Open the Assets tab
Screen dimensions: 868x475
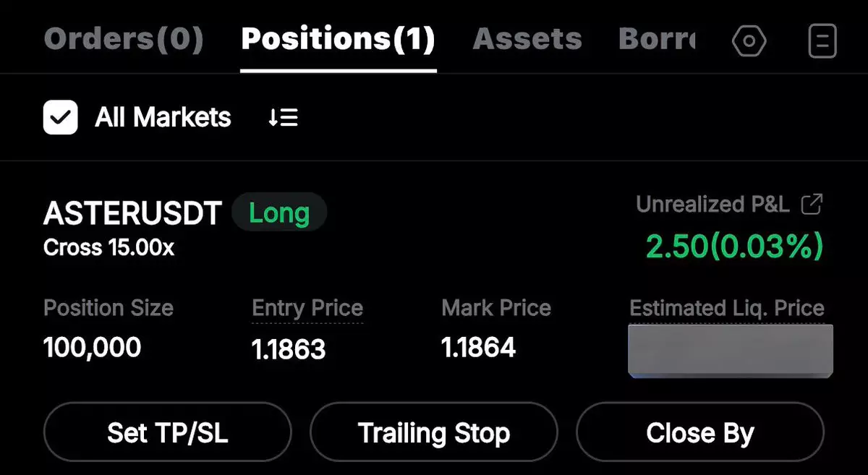pyautogui.click(x=527, y=39)
